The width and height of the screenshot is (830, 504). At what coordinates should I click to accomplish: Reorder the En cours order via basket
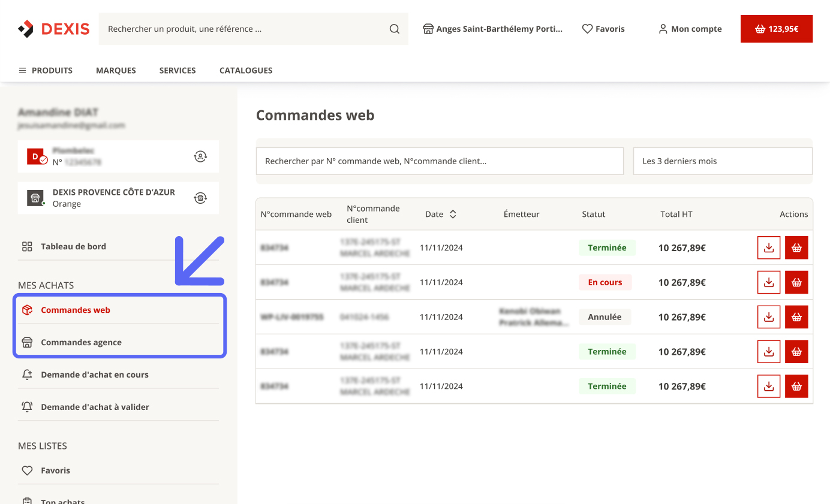point(796,282)
